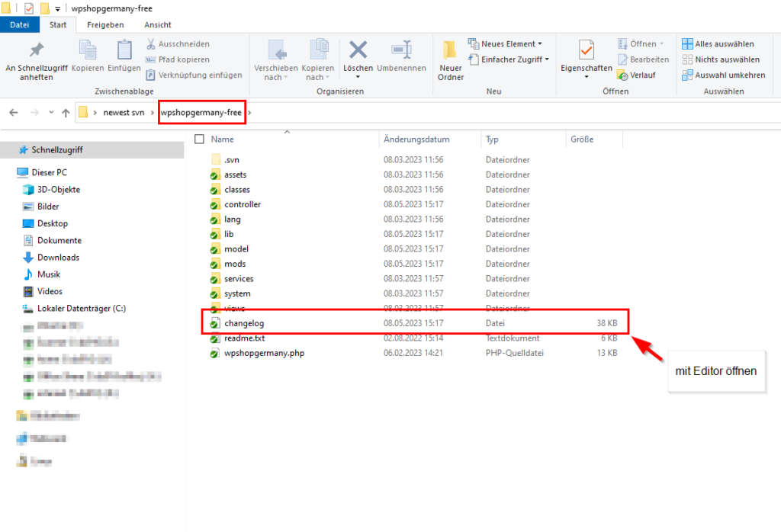This screenshot has width=781, height=532.
Task: Open the recent locations dropdown arrow
Action: point(51,113)
